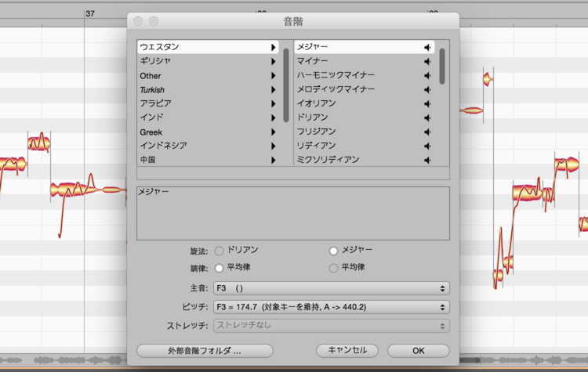This screenshot has height=372, width=588.
Task: Preview the イオリアン scale via speaker icon
Action: (x=427, y=103)
